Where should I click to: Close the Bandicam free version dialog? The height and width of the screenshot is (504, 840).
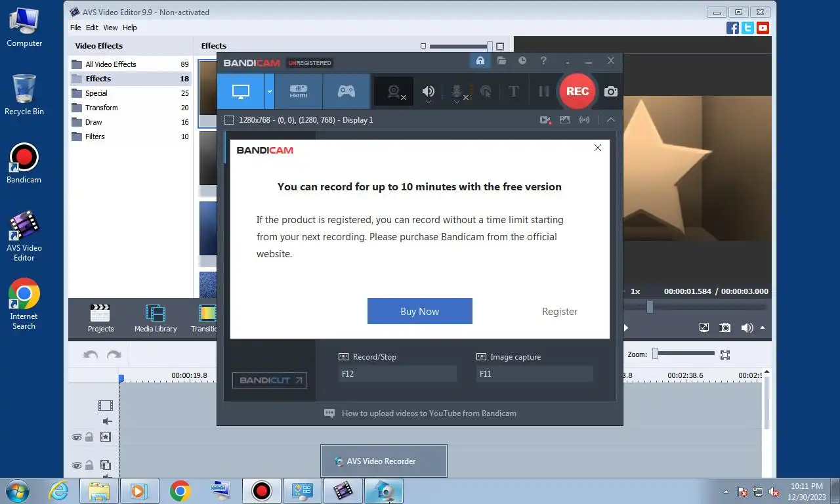(x=598, y=148)
